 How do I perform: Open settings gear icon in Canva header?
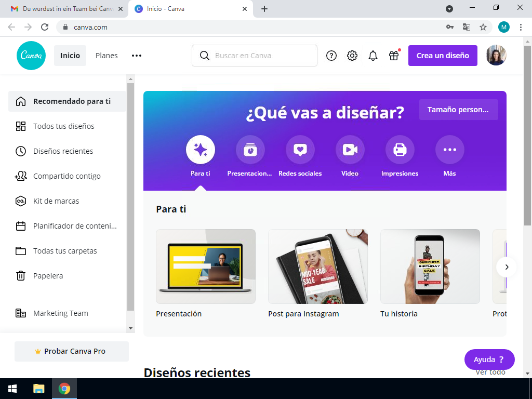(352, 56)
